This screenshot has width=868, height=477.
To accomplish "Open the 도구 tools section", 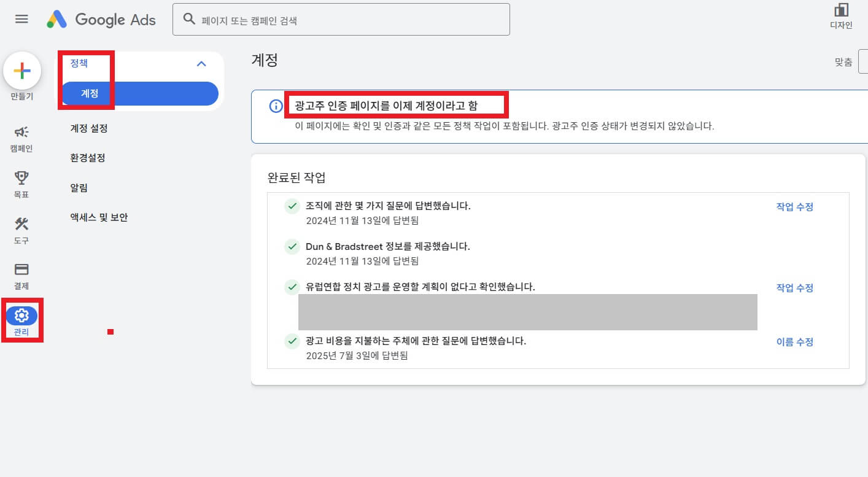I will tap(21, 231).
